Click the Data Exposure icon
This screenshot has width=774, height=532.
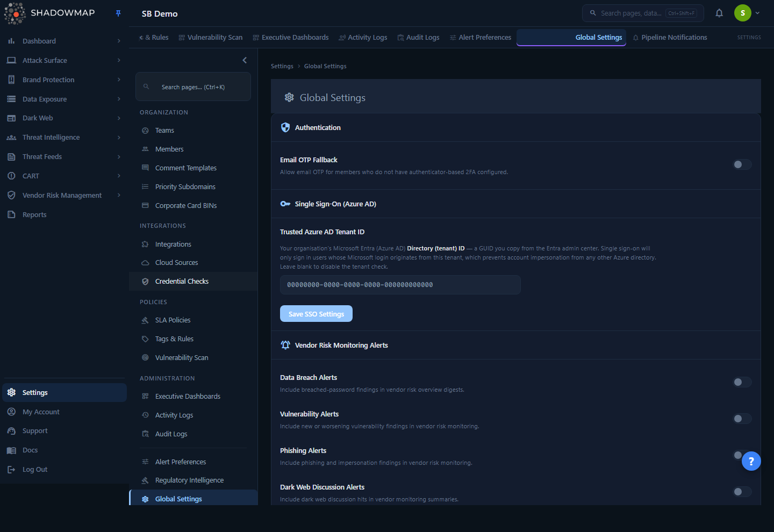pyautogui.click(x=11, y=99)
